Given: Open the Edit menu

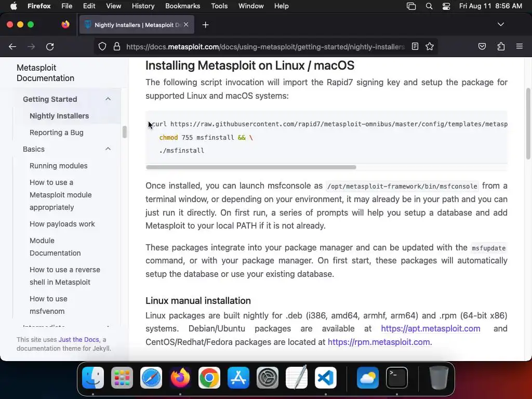Looking at the screenshot, I should click(89, 6).
